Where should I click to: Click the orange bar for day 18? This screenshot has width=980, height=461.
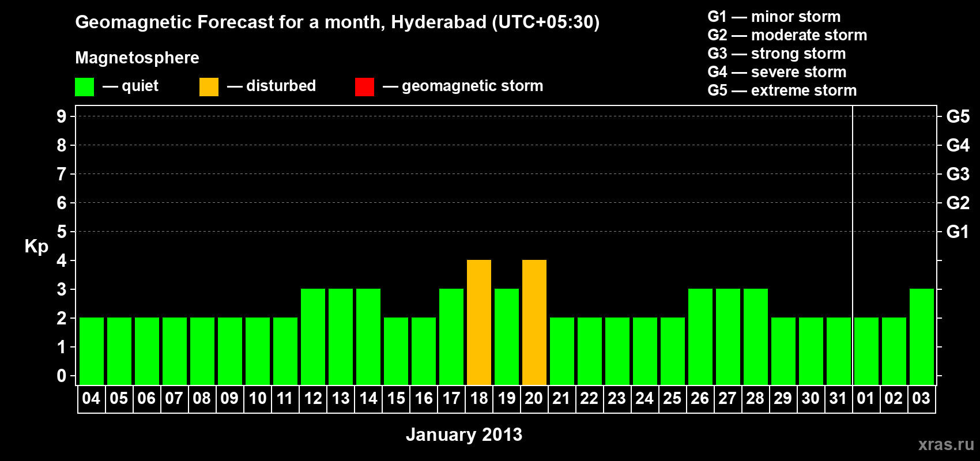[x=479, y=322]
